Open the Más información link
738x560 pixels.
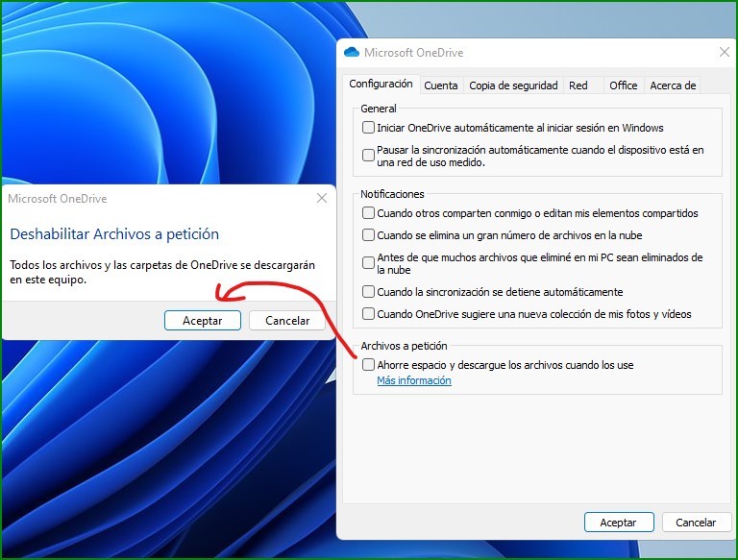[x=414, y=380]
